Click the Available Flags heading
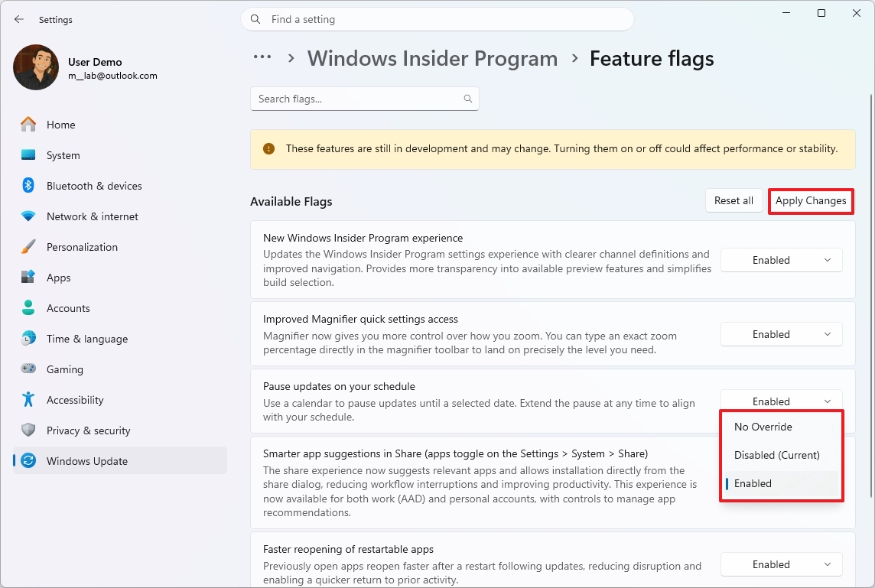This screenshot has width=875, height=588. pos(291,201)
